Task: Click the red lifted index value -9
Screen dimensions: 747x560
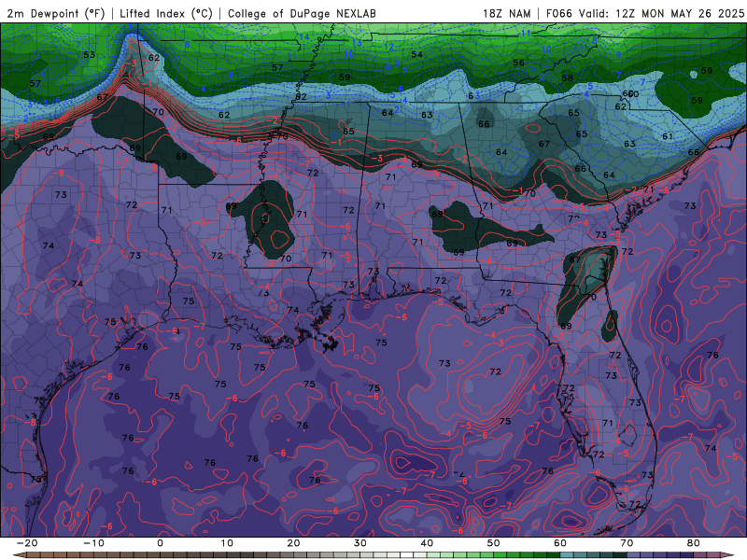Action: click(x=59, y=173)
